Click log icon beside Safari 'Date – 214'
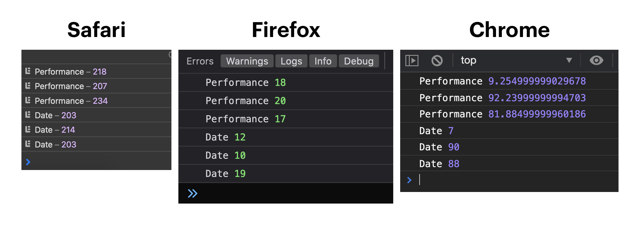This screenshot has height=229, width=644. click(x=28, y=129)
